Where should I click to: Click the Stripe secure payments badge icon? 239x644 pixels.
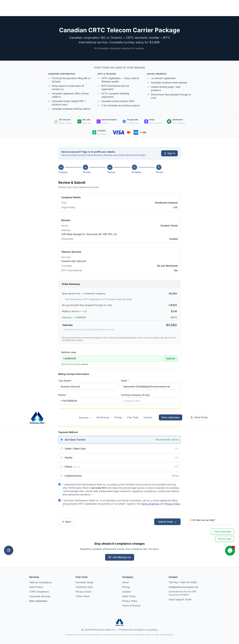pyautogui.click(x=146, y=121)
